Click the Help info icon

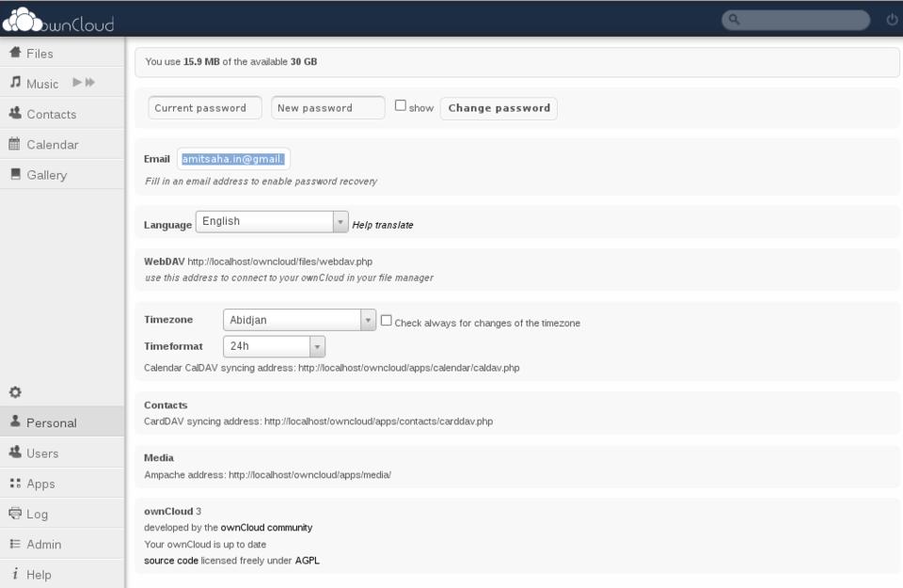tap(16, 574)
